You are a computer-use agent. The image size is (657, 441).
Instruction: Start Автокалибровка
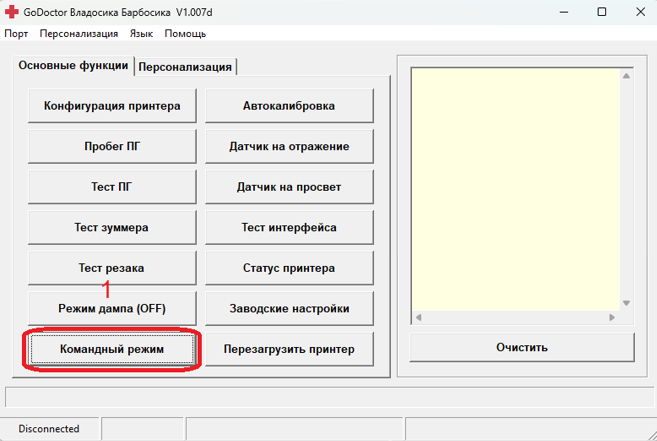[289, 106]
